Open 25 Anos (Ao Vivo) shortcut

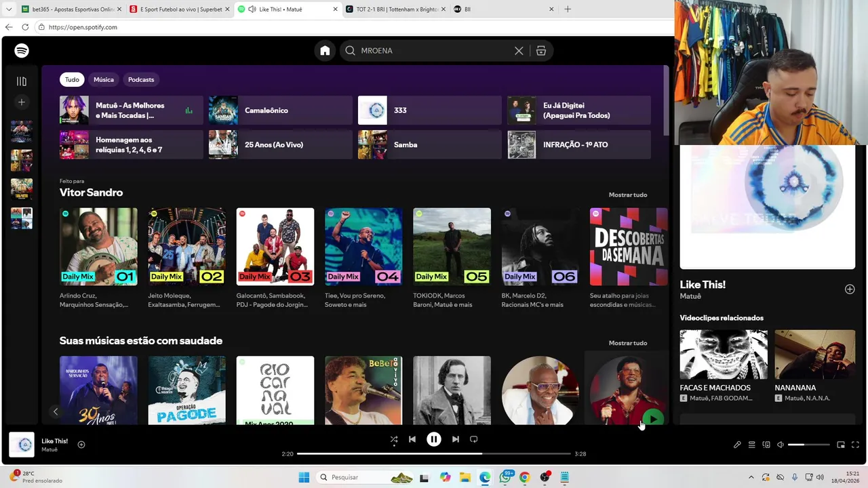coord(281,144)
